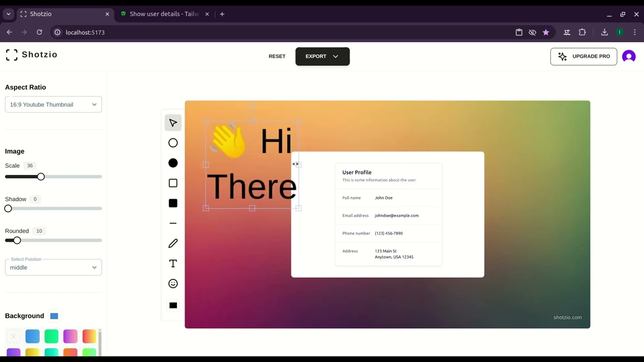
Task: Open the user profile avatar
Action: pos(629,56)
